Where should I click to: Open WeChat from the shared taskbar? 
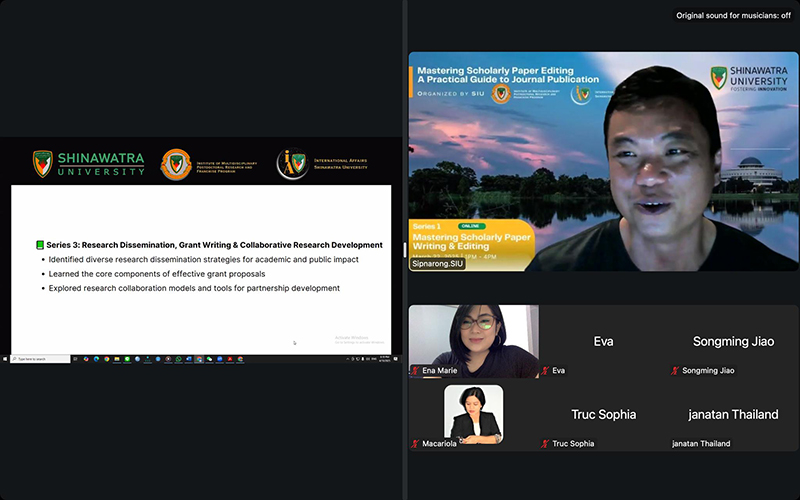coord(210,359)
